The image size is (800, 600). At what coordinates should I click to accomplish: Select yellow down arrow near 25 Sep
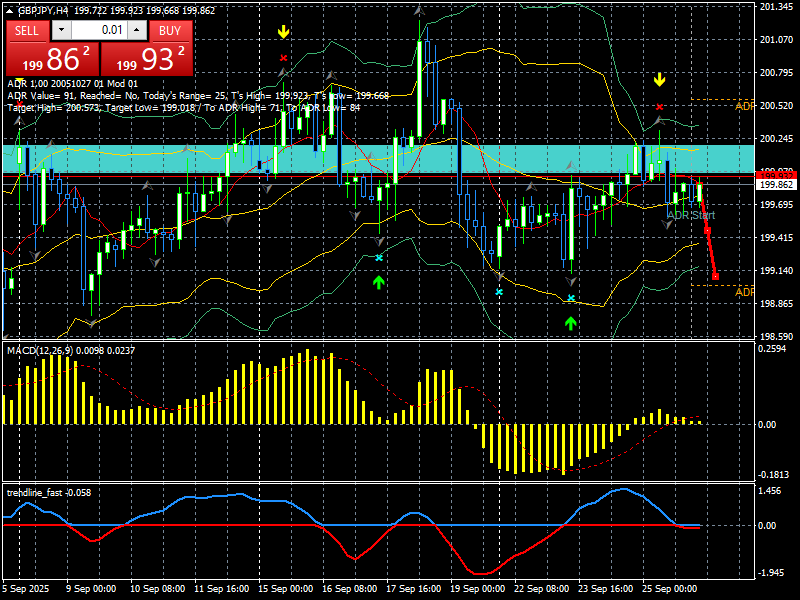[x=660, y=80]
